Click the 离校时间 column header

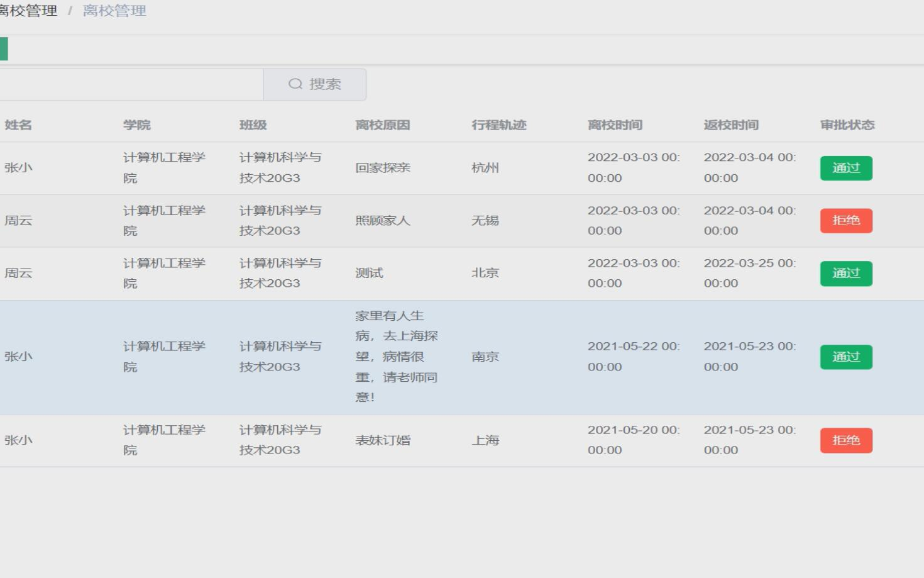point(615,125)
